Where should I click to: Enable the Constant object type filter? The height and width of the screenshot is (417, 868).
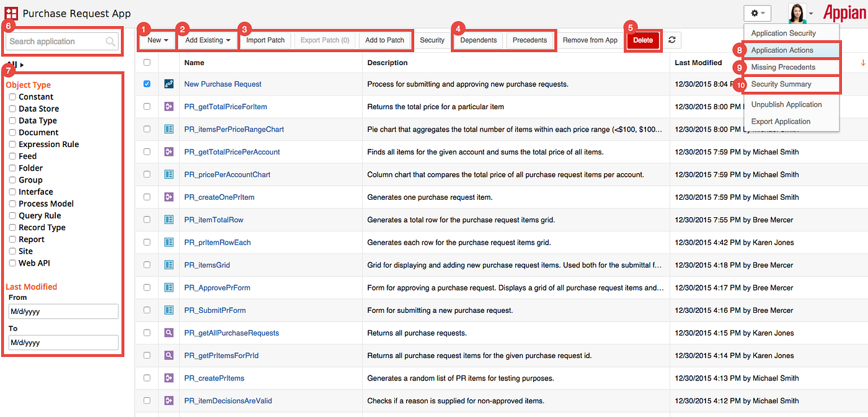tap(12, 97)
